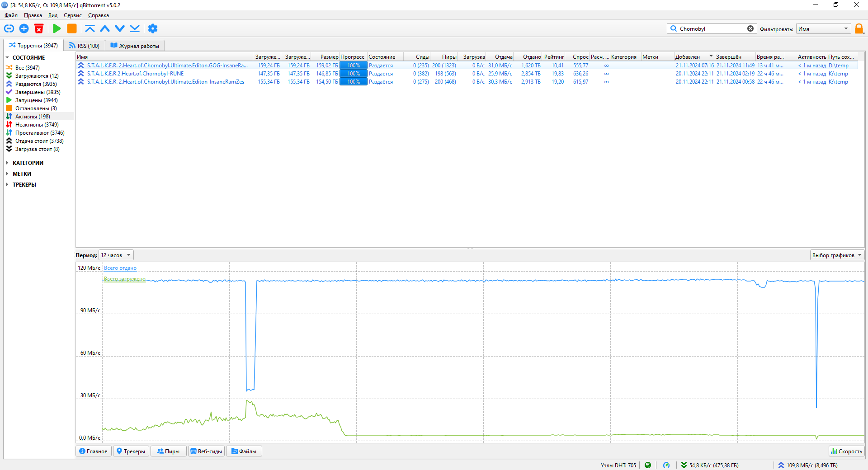This screenshot has width=868, height=470.
Task: Click the add torrent file plus icon
Action: [24, 28]
